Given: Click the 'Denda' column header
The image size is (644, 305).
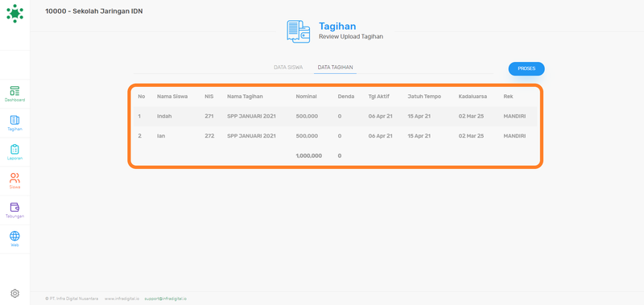Looking at the screenshot, I should pyautogui.click(x=346, y=97).
